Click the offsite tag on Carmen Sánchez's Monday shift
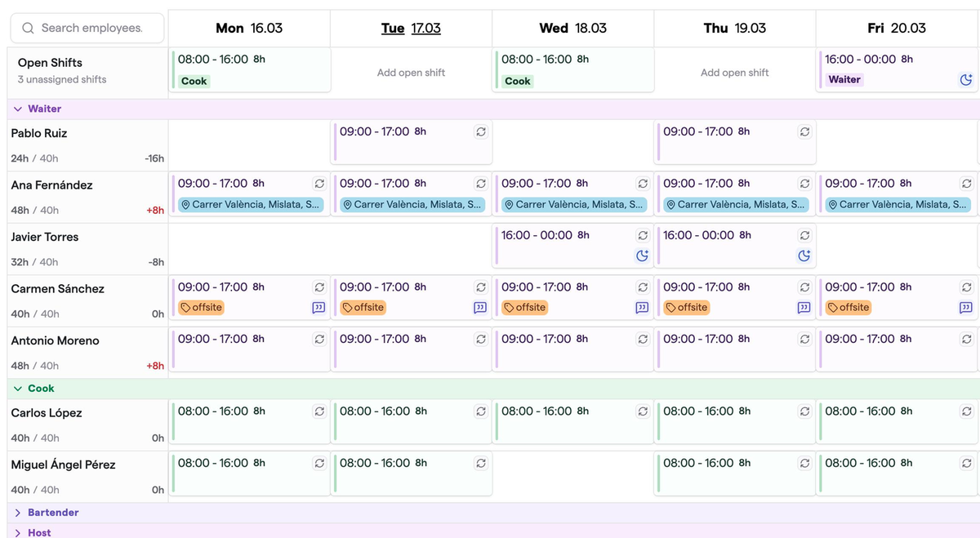Screen dimensions: 980x538 pos(200,308)
